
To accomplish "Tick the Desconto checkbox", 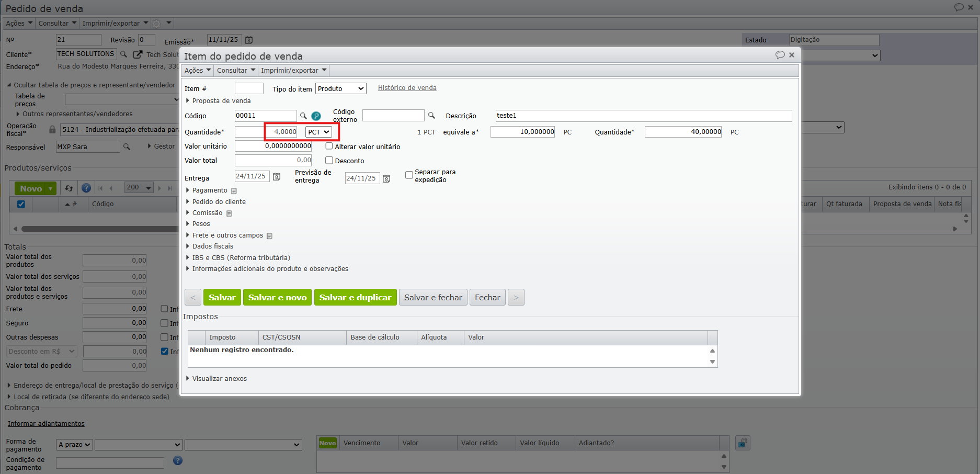I will click(x=329, y=161).
